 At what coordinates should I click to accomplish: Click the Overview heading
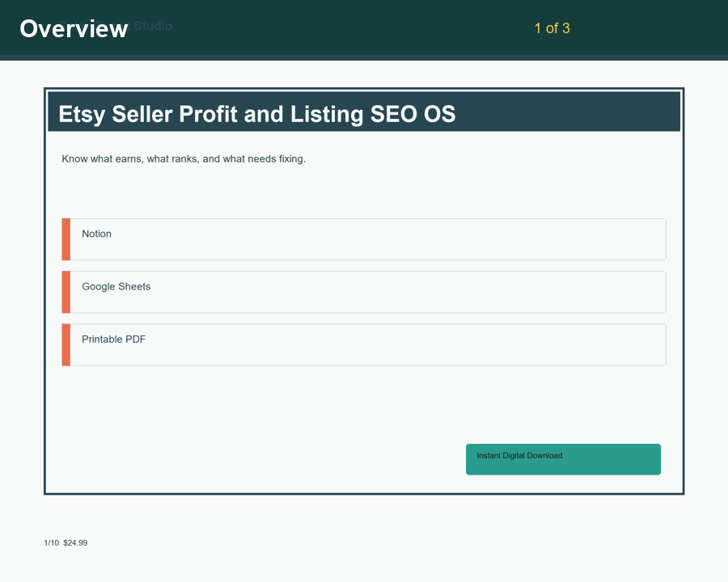pos(74,29)
